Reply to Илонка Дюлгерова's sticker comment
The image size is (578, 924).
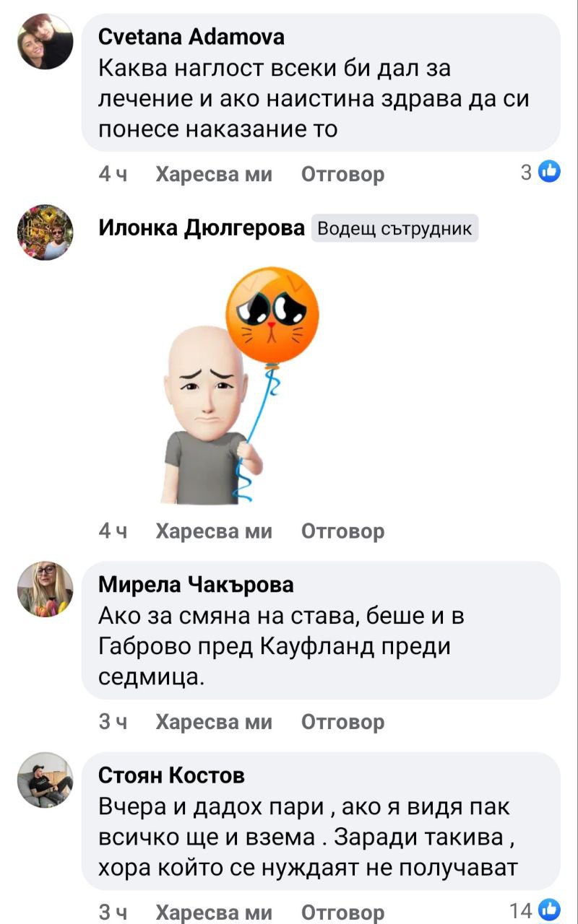pos(342,531)
